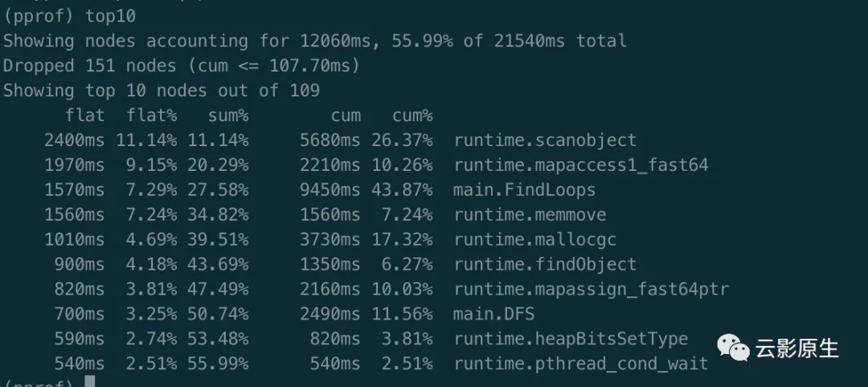Click runtime.heapBitsSetType function name

tap(571, 339)
